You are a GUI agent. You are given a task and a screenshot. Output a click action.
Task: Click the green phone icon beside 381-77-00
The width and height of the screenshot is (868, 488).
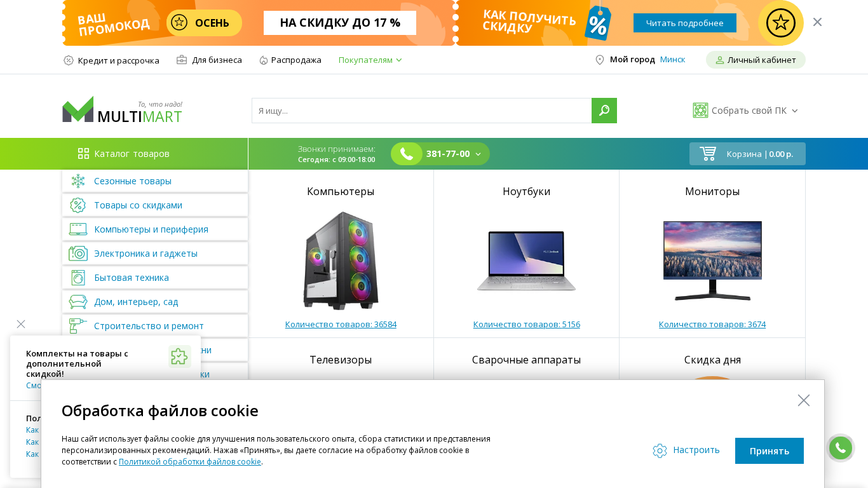click(407, 154)
